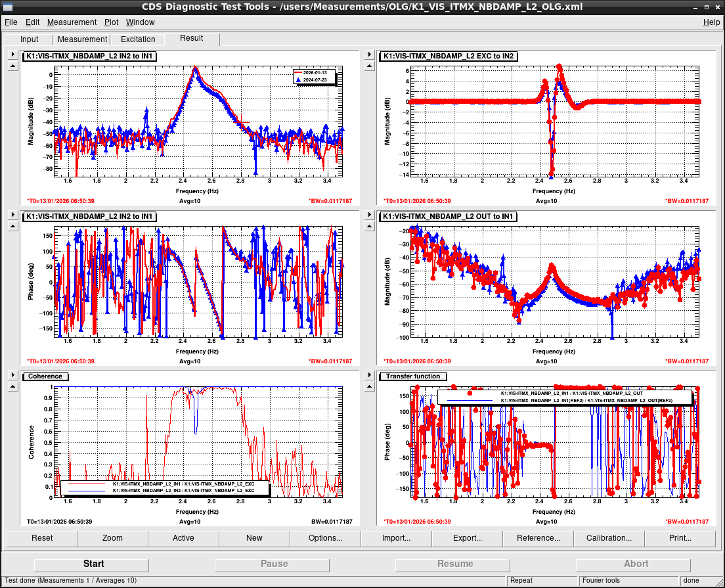
Task: Click up-arrow button left of the OUT to IN1 plot
Action: click(370, 226)
